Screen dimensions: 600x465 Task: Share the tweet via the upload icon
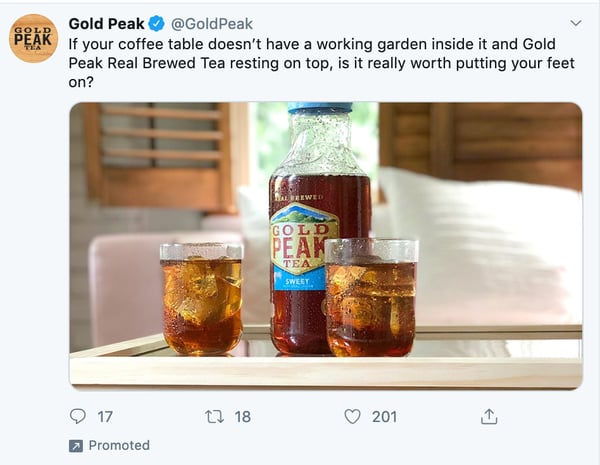(x=489, y=416)
